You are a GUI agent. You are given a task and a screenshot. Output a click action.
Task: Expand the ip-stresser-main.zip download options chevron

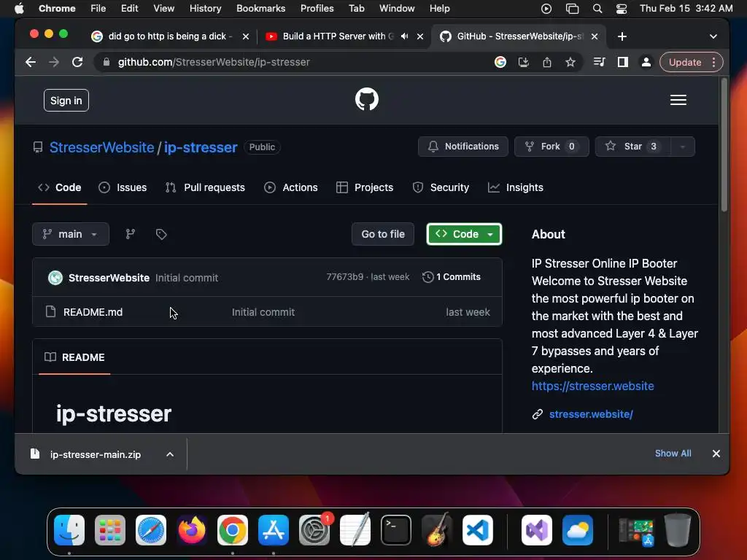[170, 454]
